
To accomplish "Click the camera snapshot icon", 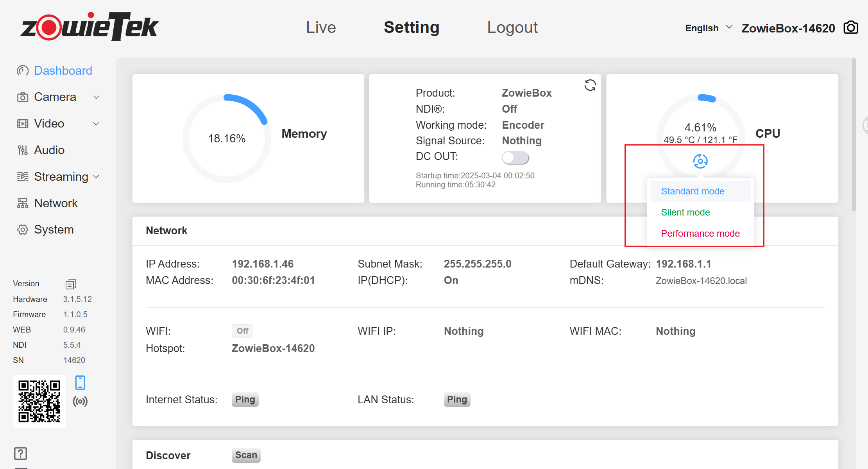I will [850, 28].
